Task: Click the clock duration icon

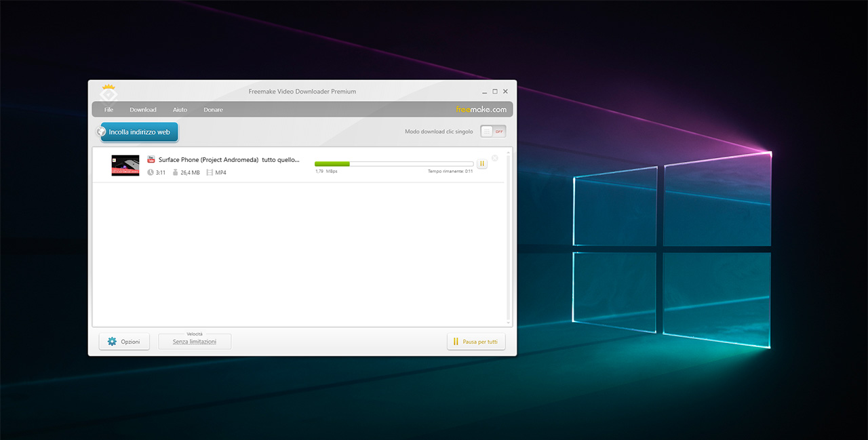Action: click(x=151, y=172)
